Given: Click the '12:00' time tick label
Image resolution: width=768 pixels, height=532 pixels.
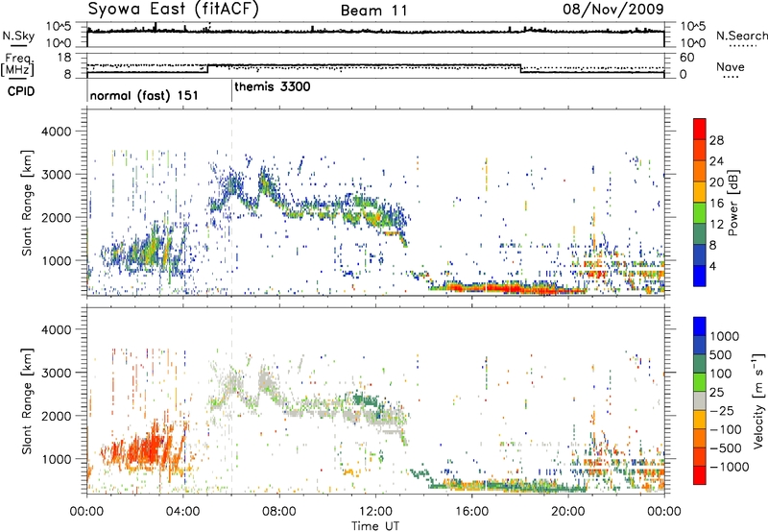Looking at the screenshot, I should pos(375,512).
